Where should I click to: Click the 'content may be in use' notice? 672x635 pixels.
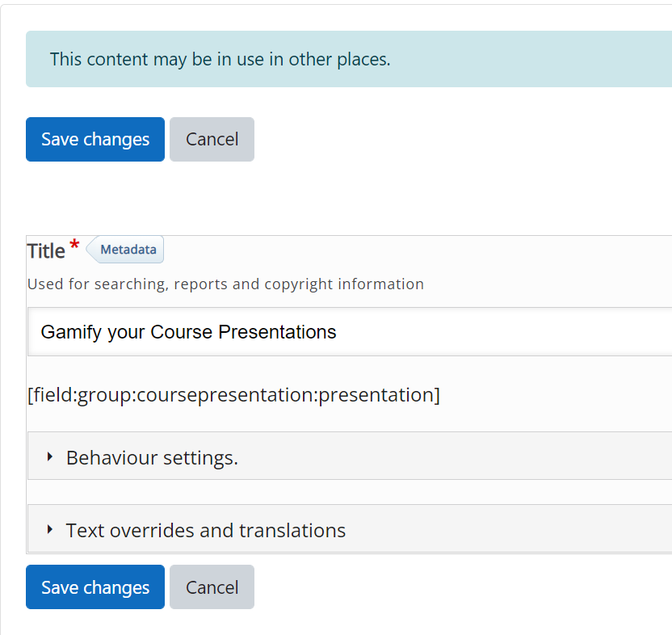[x=220, y=59]
